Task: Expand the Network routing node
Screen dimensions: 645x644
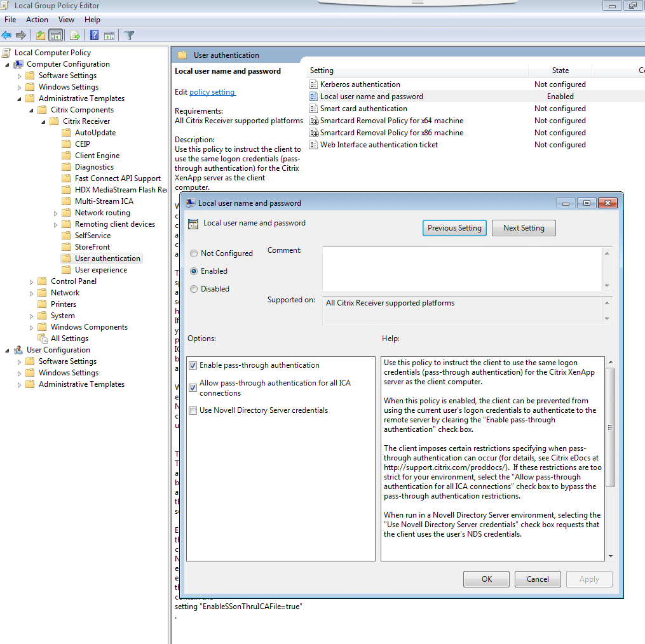Action: [x=55, y=213]
